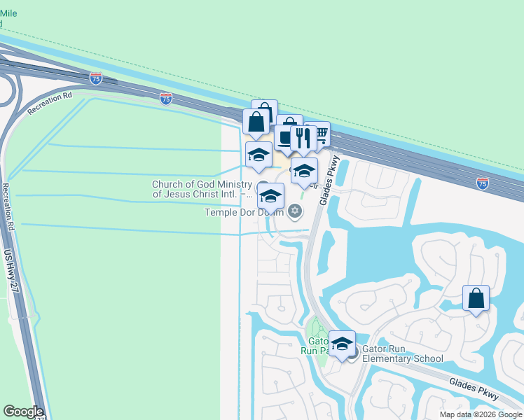The height and width of the screenshot is (420, 524).
Task: Click the Map data ©2026 Google attribution
Action: 481,414
